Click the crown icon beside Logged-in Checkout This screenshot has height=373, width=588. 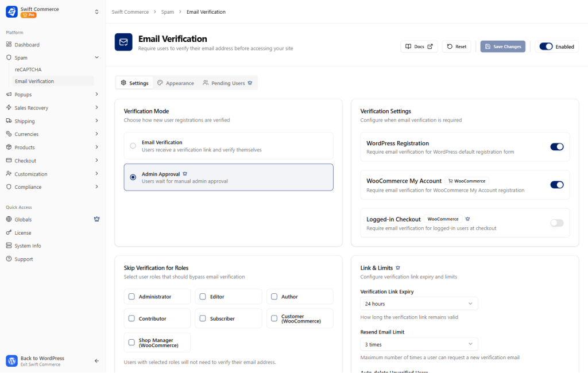[x=467, y=219]
